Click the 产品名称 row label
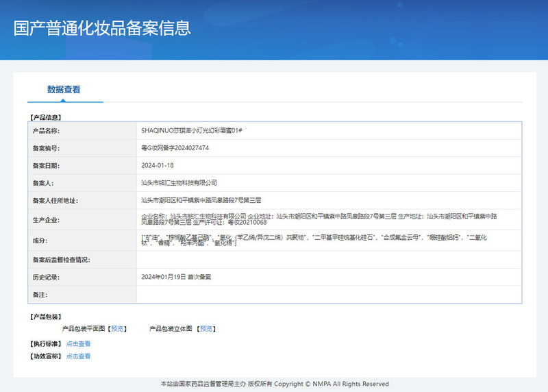Image resolution: width=548 pixels, height=392 pixels. click(46, 131)
